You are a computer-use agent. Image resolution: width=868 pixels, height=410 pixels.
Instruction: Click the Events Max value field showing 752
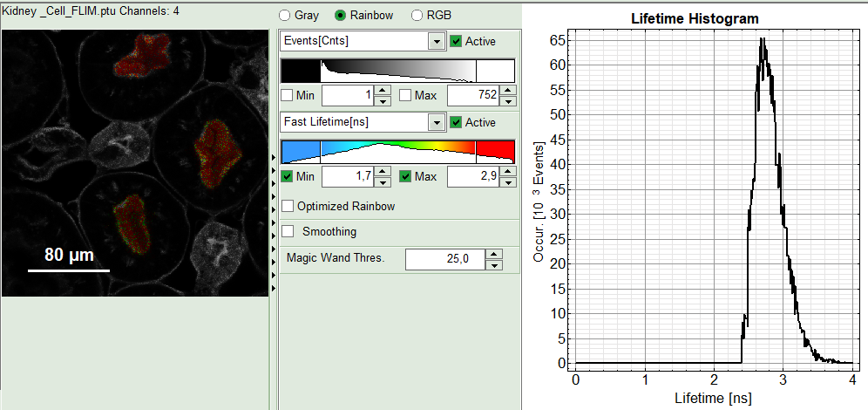(x=471, y=95)
